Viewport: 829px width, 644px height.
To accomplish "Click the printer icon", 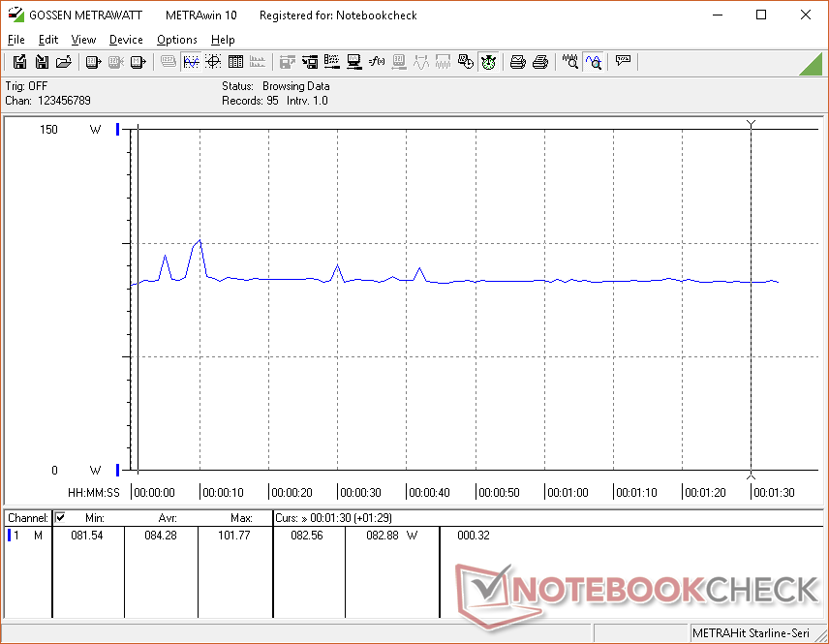I will (539, 62).
